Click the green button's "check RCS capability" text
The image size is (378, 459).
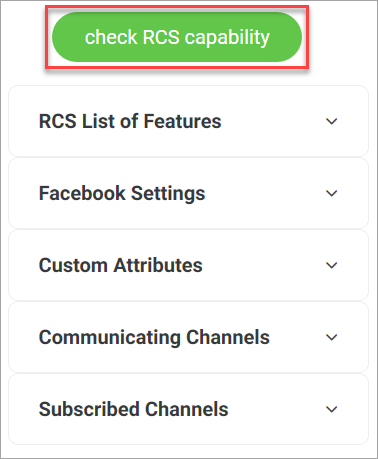click(177, 38)
